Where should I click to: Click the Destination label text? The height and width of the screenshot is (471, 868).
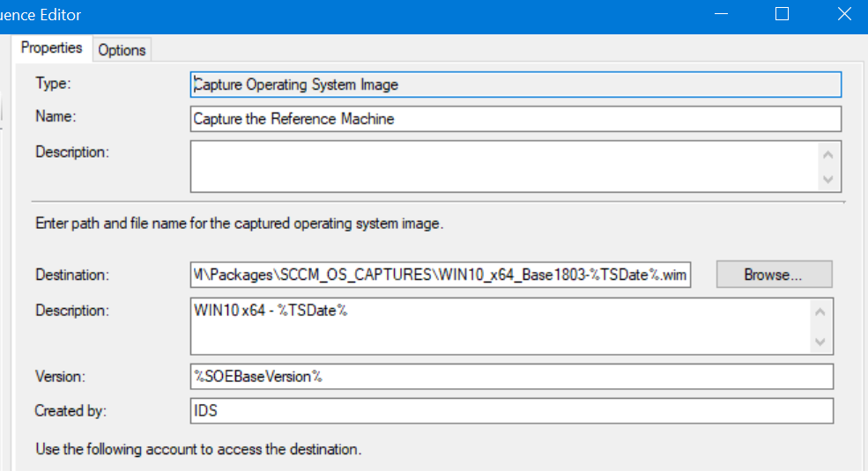point(72,275)
